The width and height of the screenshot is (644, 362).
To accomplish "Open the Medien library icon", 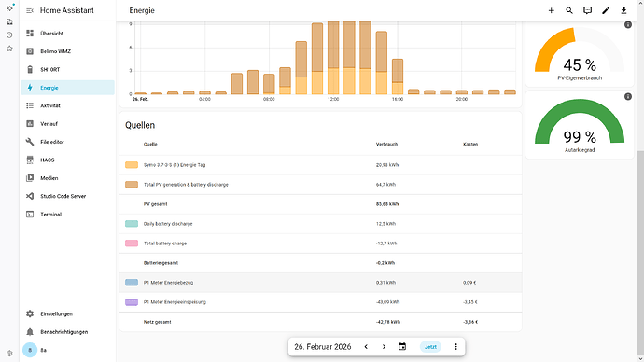I will 30,178.
